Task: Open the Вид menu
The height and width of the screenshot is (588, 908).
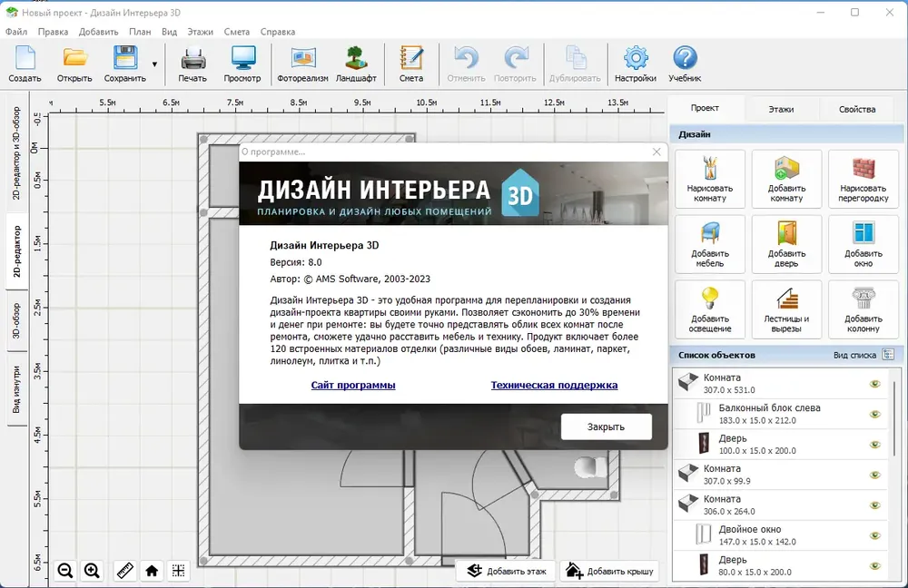Action: [169, 32]
